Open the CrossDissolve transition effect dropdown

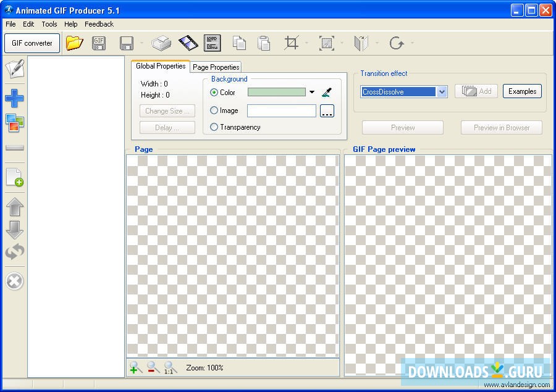pyautogui.click(x=442, y=92)
